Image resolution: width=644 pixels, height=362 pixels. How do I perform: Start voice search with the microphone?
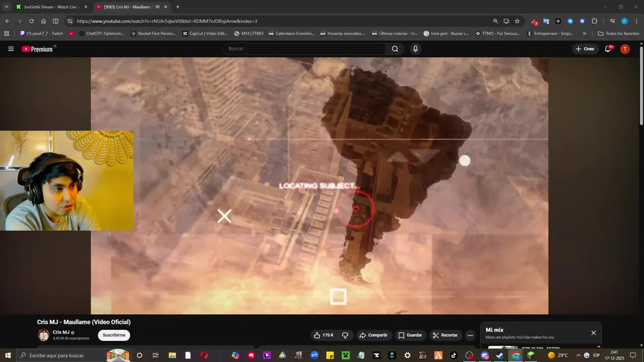[x=415, y=49]
